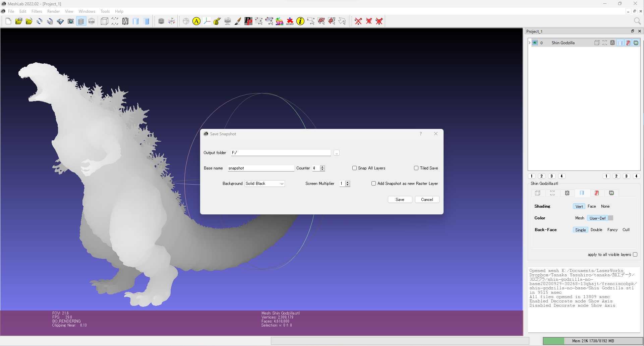The image size is (644, 346).
Task: Click the Delete Selected Vertices icon
Action: pos(358,21)
